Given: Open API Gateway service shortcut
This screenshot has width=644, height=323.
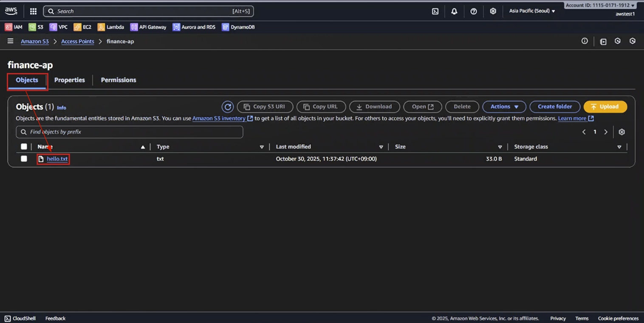Looking at the screenshot, I should [x=148, y=27].
